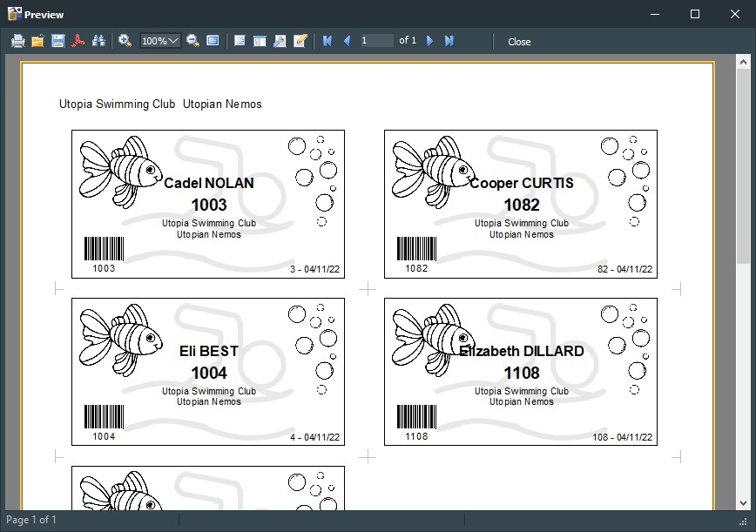The height and width of the screenshot is (532, 756).
Task: Click the text '108 - 04/11/22'
Action: [x=623, y=438]
